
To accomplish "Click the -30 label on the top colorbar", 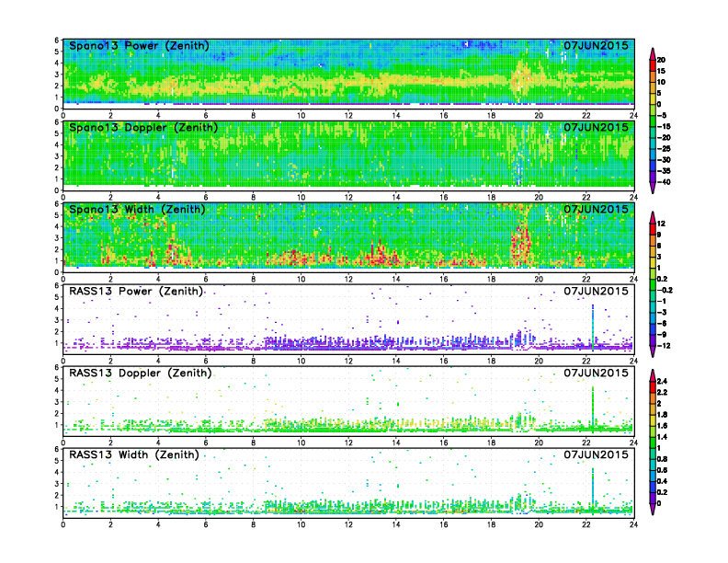I will point(664,160).
